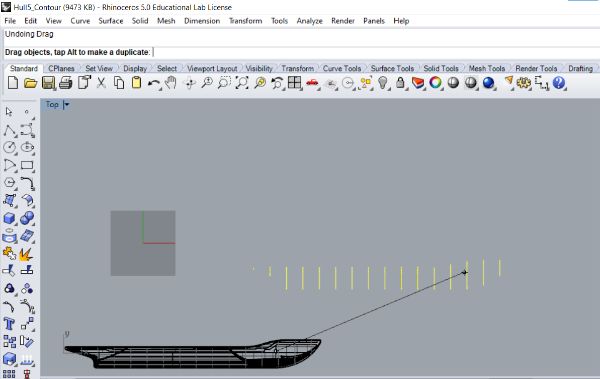The width and height of the screenshot is (600, 379).
Task: Click the Join puzzle-piece icon
Action: coord(10,253)
